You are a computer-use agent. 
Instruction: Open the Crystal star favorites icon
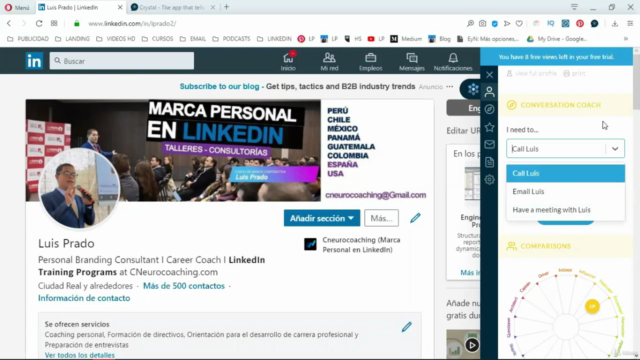[489, 127]
